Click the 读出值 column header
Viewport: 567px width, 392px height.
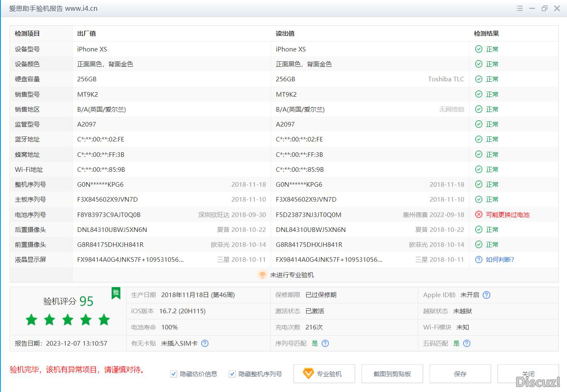(285, 34)
